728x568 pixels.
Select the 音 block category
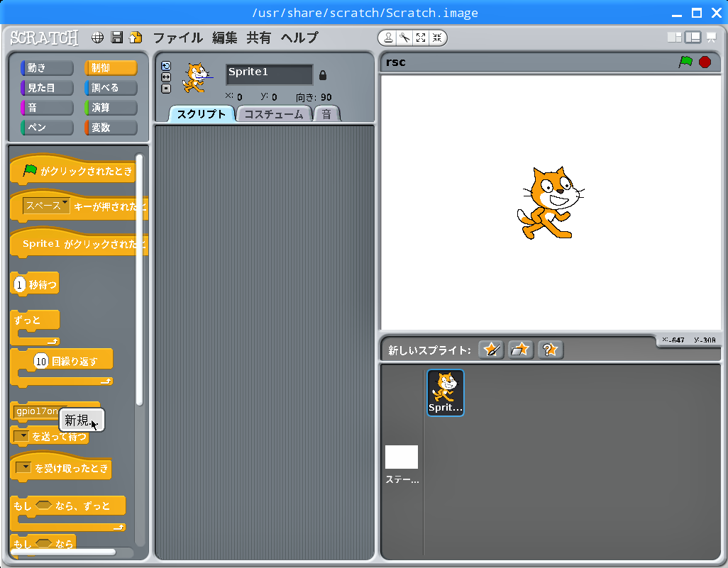pyautogui.click(x=47, y=108)
